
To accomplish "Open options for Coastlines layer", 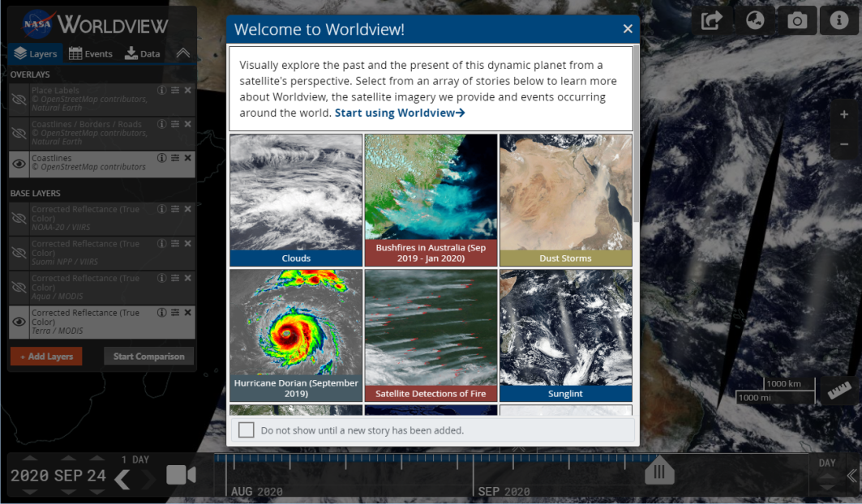I will coord(175,158).
